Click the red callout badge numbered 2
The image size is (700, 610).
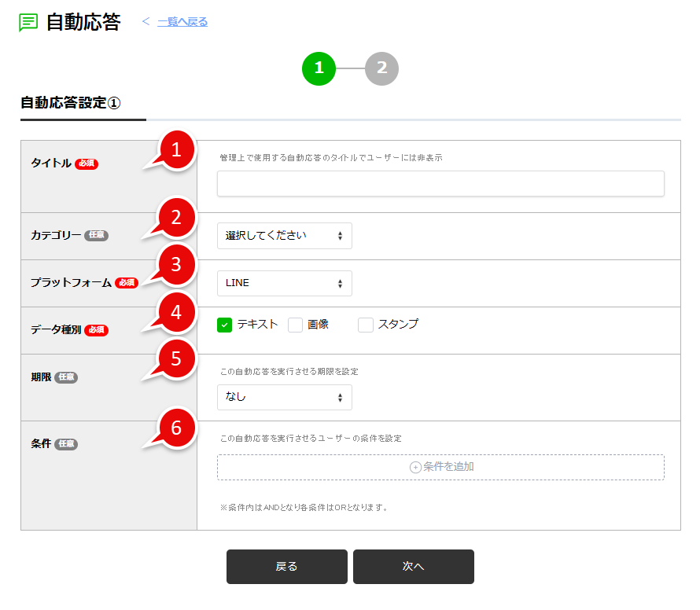(176, 219)
